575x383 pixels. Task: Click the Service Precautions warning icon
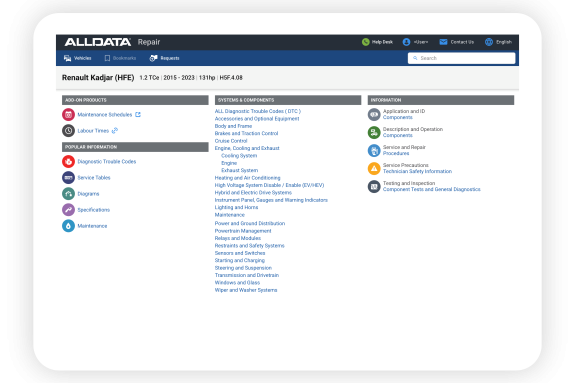click(374, 168)
